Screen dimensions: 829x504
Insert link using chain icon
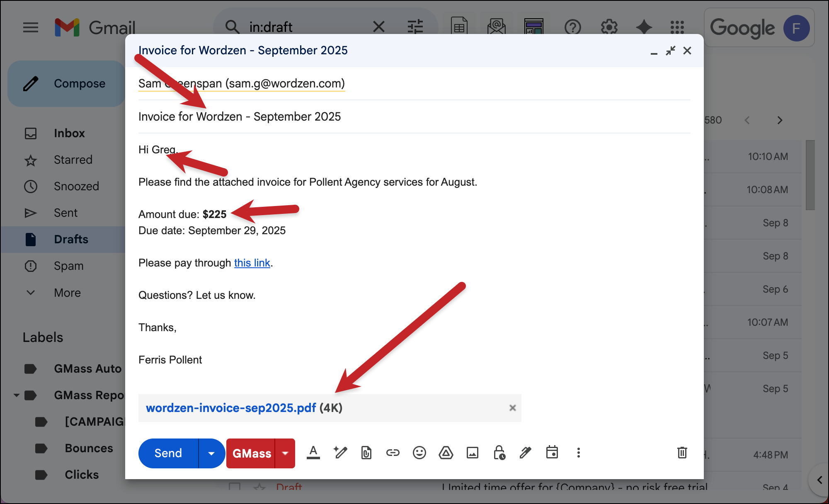[x=393, y=453]
